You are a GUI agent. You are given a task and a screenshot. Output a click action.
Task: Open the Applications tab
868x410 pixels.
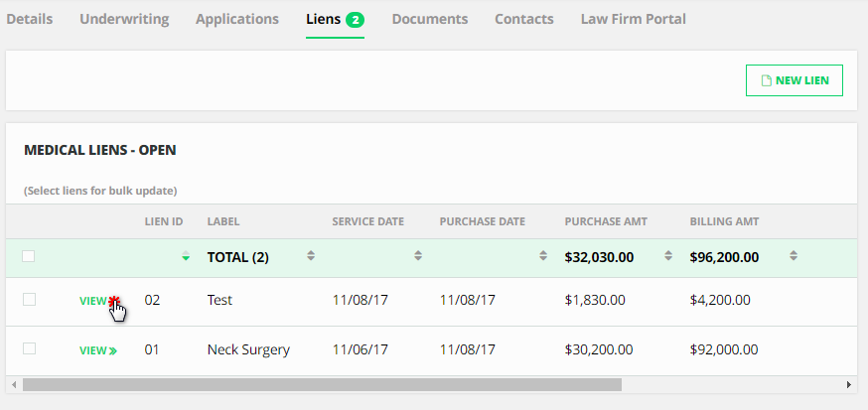click(237, 19)
